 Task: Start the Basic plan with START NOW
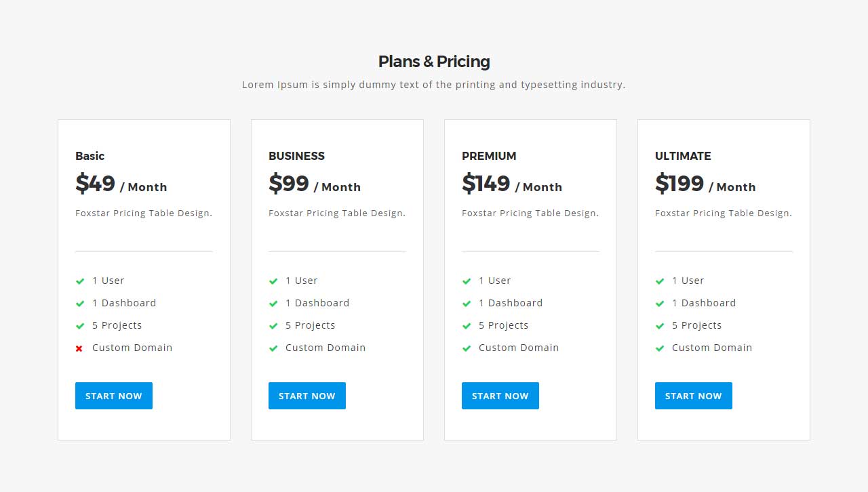(114, 396)
